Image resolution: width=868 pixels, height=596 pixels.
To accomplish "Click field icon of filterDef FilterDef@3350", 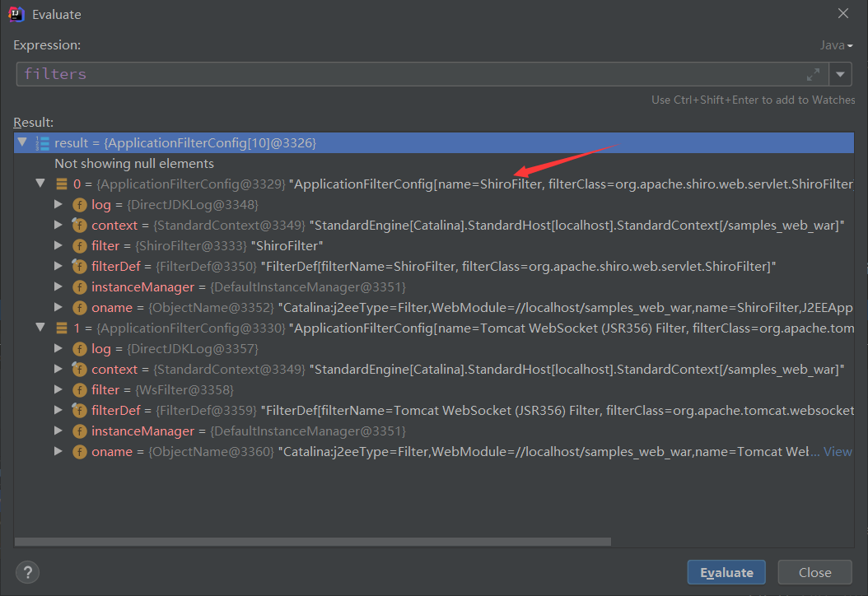I will [x=80, y=266].
